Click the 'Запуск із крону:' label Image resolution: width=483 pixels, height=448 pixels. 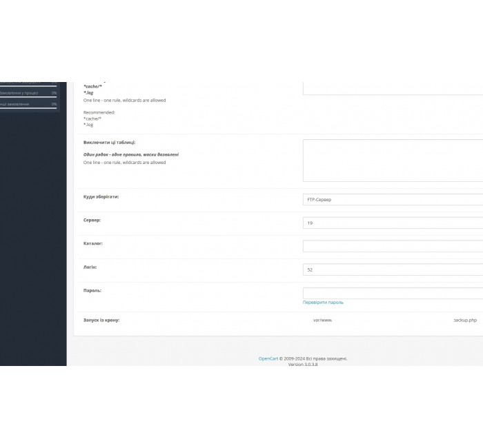(x=101, y=320)
